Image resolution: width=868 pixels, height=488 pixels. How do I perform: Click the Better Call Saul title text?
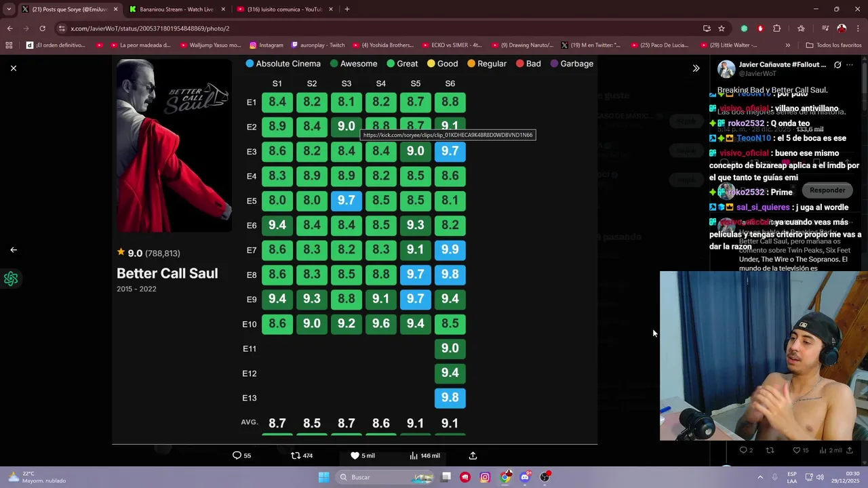(167, 273)
